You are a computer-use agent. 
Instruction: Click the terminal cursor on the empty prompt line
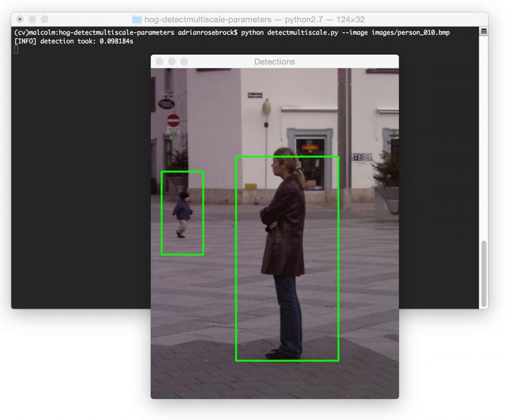(16, 50)
